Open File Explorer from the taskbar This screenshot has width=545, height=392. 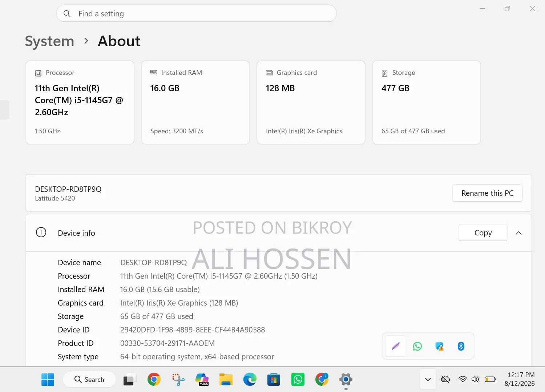point(226,380)
